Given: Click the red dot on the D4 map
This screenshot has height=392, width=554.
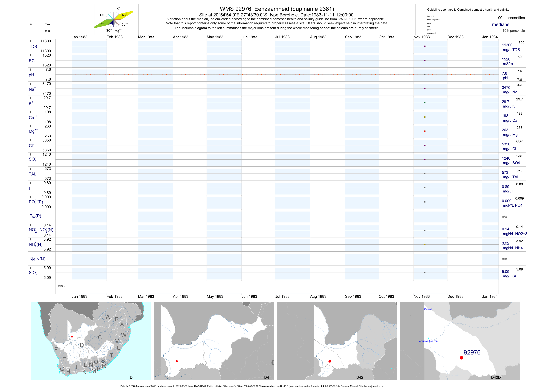Looking at the screenshot, I should (177, 361).
